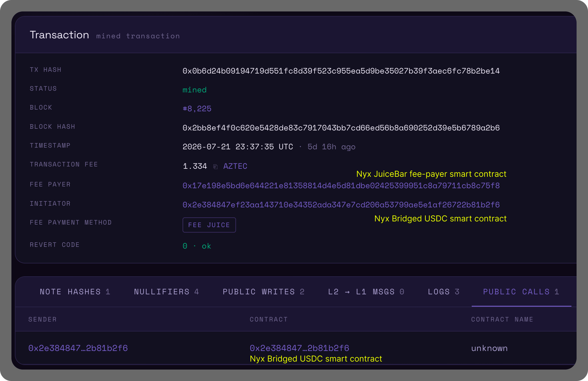
Task: Select the Public Calls tab
Action: (x=521, y=292)
